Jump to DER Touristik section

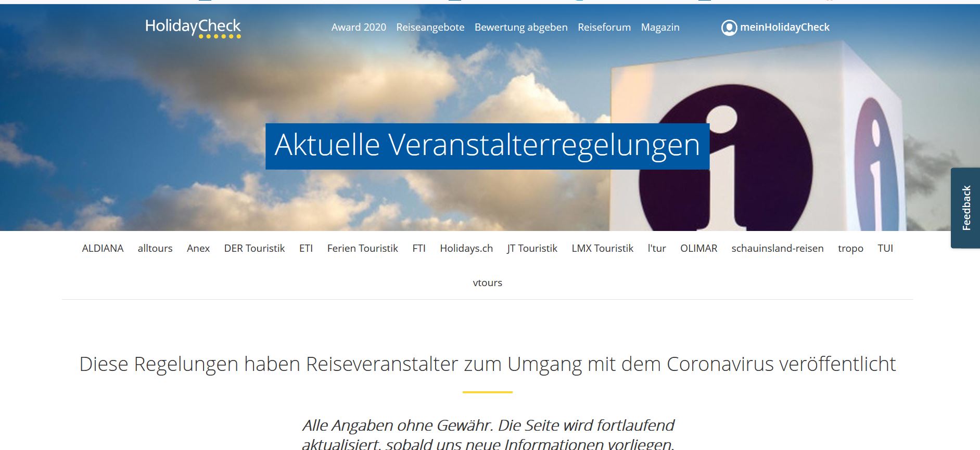pos(254,248)
